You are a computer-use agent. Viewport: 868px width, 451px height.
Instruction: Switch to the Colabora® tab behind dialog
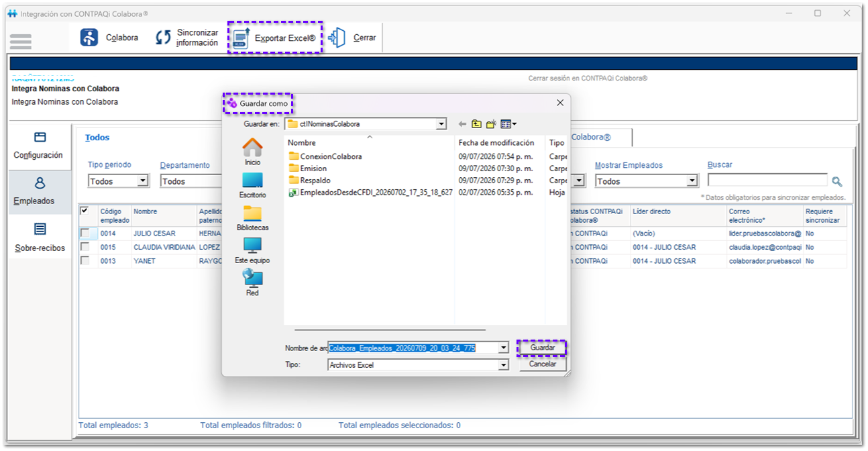click(591, 137)
